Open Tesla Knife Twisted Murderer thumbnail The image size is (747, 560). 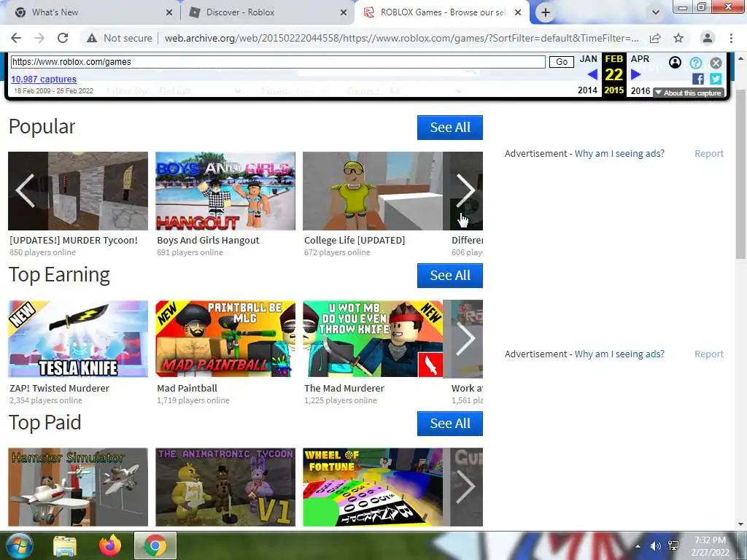point(78,338)
